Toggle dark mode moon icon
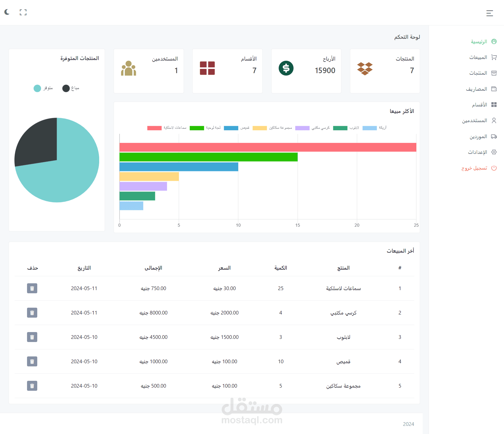The height and width of the screenshot is (434, 504). [x=7, y=12]
